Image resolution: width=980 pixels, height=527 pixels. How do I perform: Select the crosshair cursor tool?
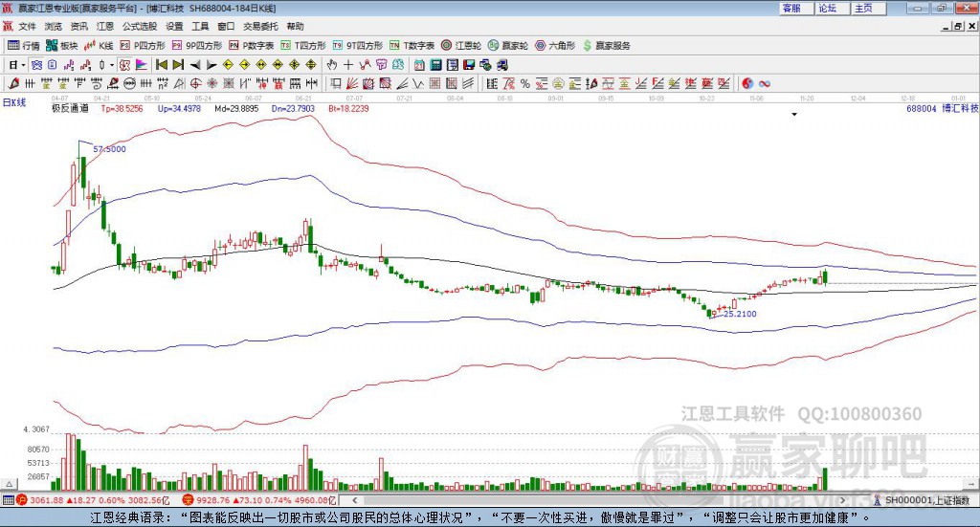[x=348, y=64]
